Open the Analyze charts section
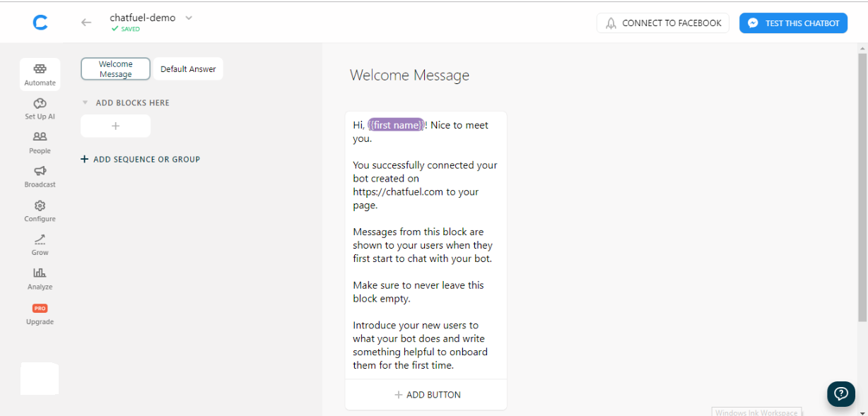Image resolution: width=868 pixels, height=416 pixels. [x=40, y=278]
